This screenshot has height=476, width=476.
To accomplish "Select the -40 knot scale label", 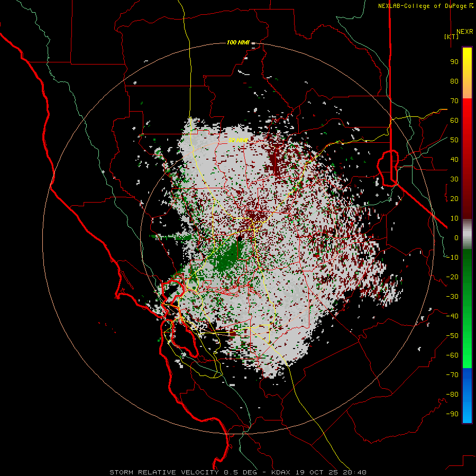I will (452, 316).
